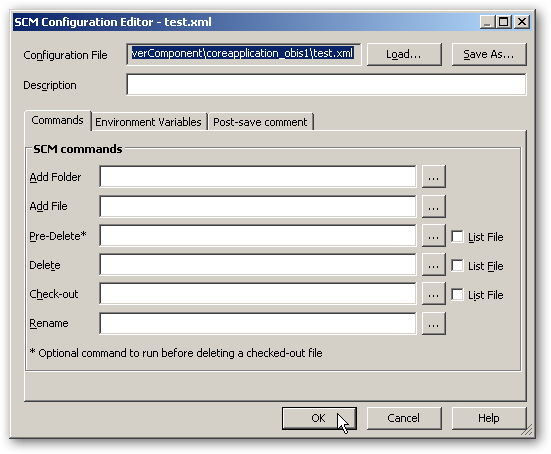
Task: Confirm with the OK button
Action: tap(319, 418)
